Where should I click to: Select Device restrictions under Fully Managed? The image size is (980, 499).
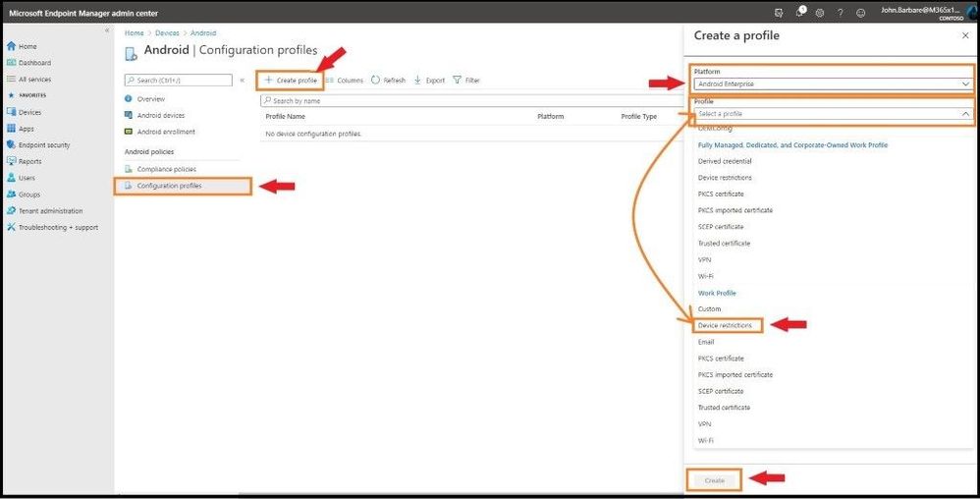tap(725, 178)
